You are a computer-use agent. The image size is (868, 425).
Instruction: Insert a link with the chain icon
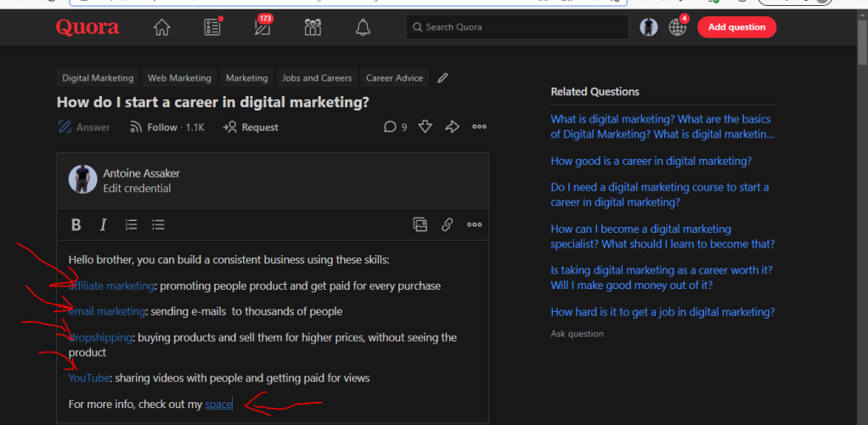coord(448,224)
